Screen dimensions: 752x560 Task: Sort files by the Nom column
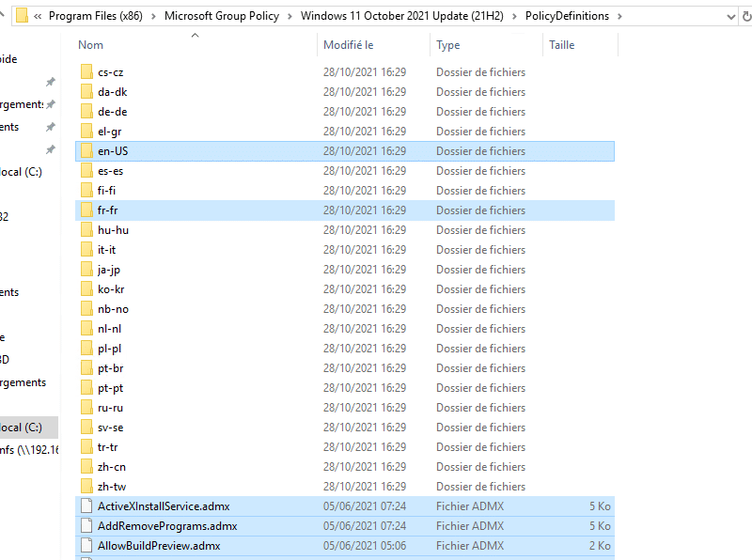tap(91, 45)
